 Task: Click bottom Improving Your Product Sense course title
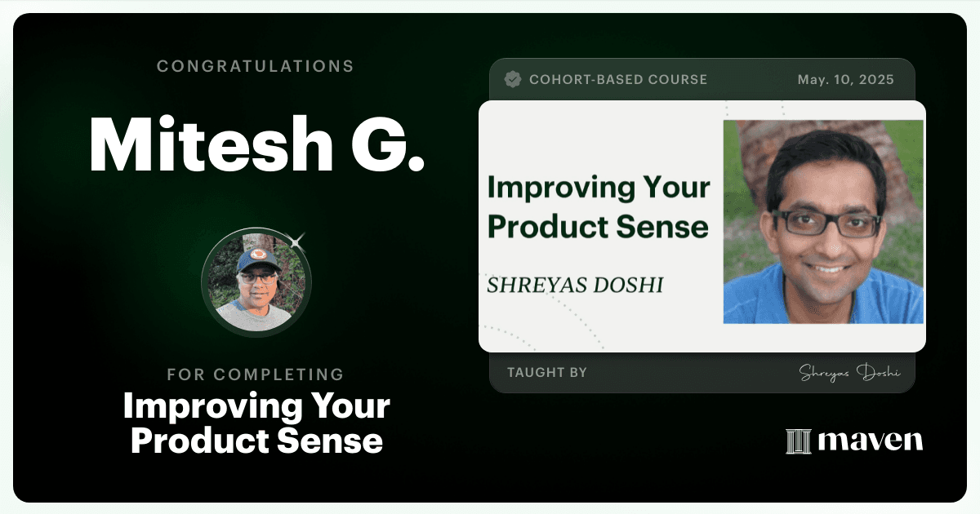[256, 423]
